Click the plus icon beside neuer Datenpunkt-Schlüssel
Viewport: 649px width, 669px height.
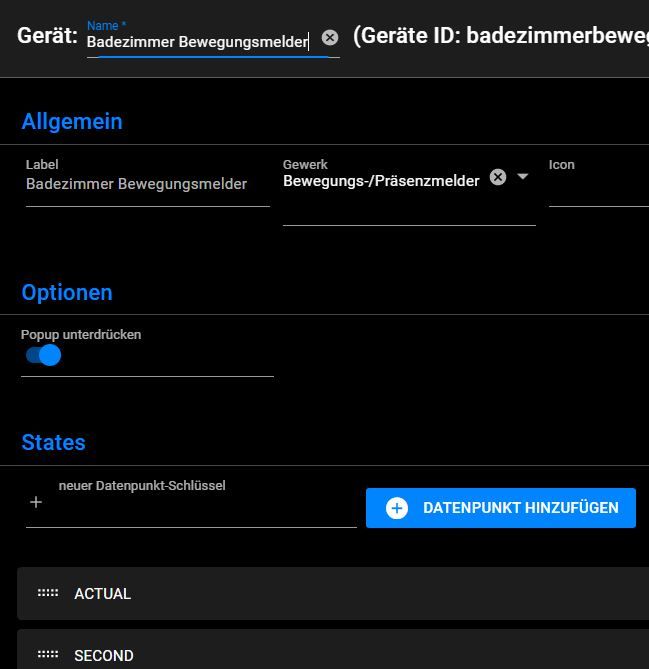tap(36, 502)
